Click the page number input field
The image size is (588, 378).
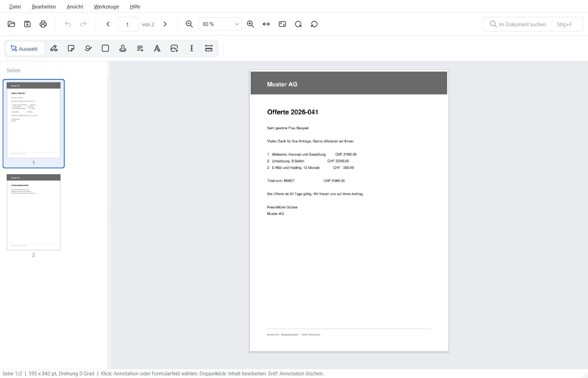pos(127,24)
